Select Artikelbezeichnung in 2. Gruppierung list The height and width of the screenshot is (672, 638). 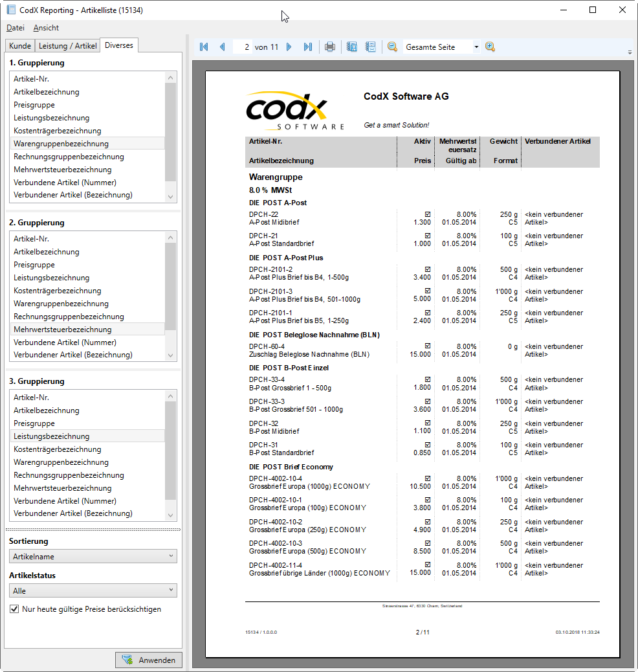point(87,252)
